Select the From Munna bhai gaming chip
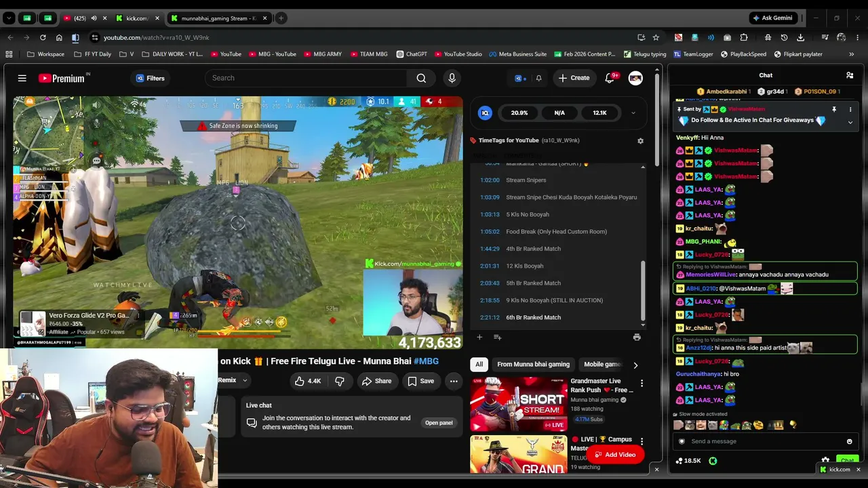Image resolution: width=868 pixels, height=488 pixels. pos(533,365)
